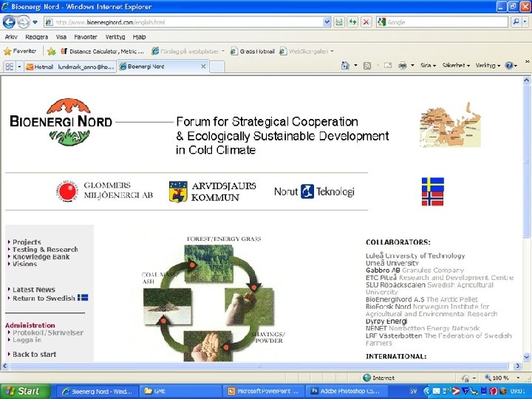Expand the tab list dropdown arrow
This screenshot has width=532, height=399.
(x=19, y=66)
